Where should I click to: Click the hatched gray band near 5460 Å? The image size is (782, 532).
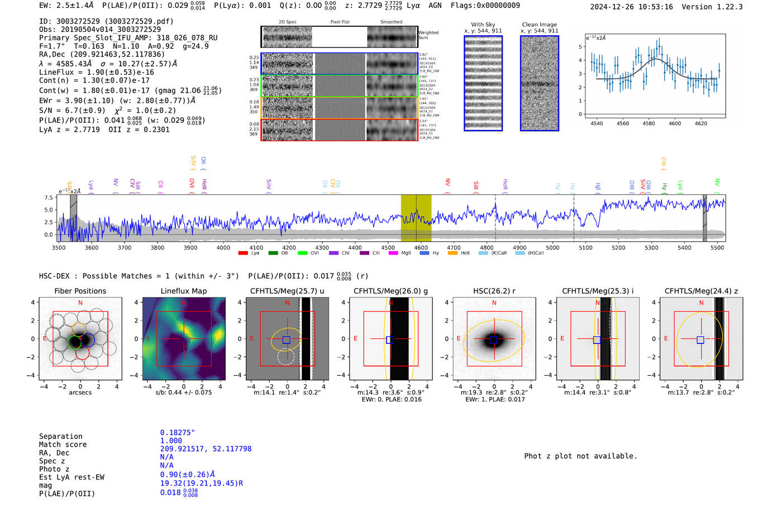[704, 218]
